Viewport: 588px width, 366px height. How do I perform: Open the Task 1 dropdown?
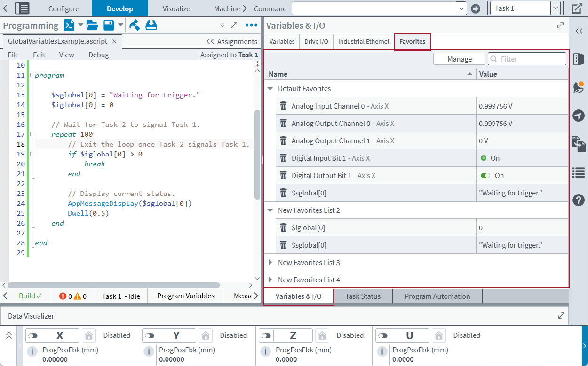tap(555, 8)
